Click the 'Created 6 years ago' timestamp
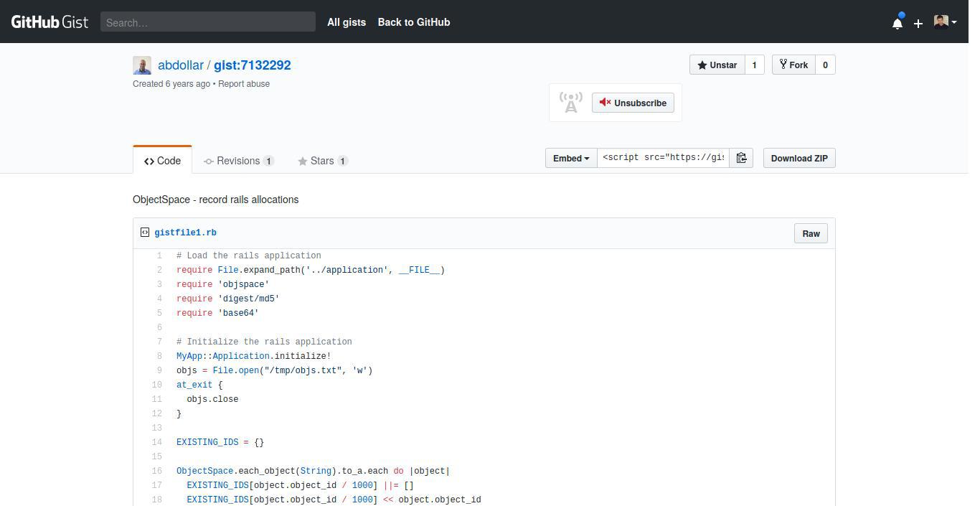 click(171, 84)
